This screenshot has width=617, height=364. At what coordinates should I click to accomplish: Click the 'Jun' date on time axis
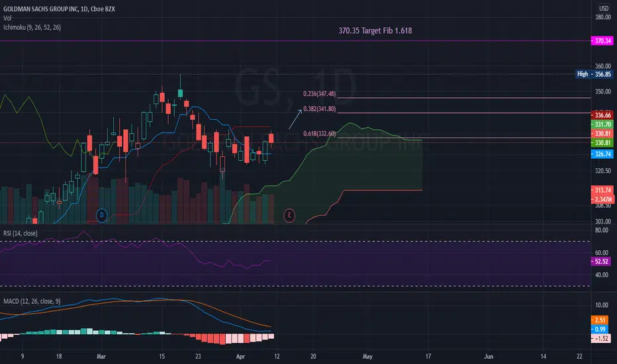point(489,357)
